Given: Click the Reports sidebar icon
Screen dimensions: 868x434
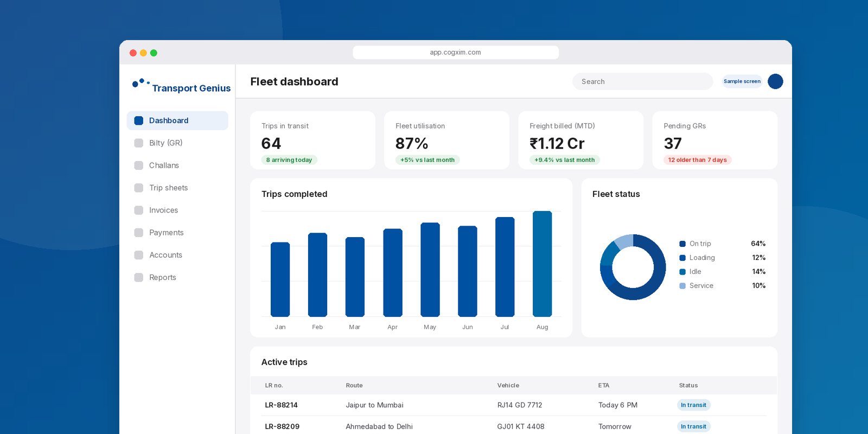Looking at the screenshot, I should pos(139,277).
